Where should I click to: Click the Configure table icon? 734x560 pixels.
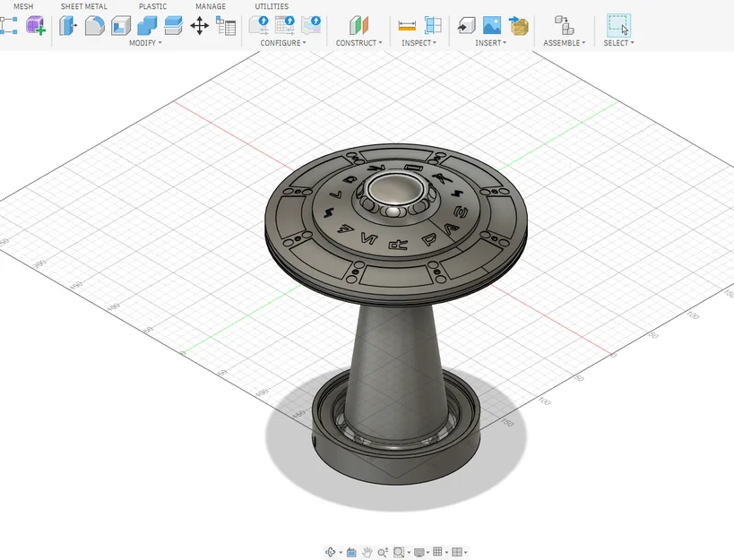(x=285, y=25)
